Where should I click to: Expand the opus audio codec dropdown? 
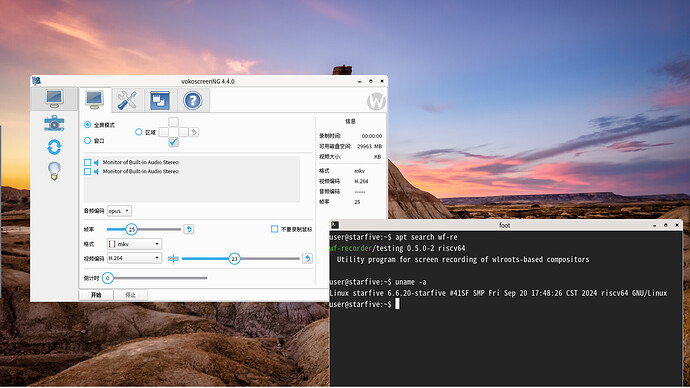click(119, 211)
